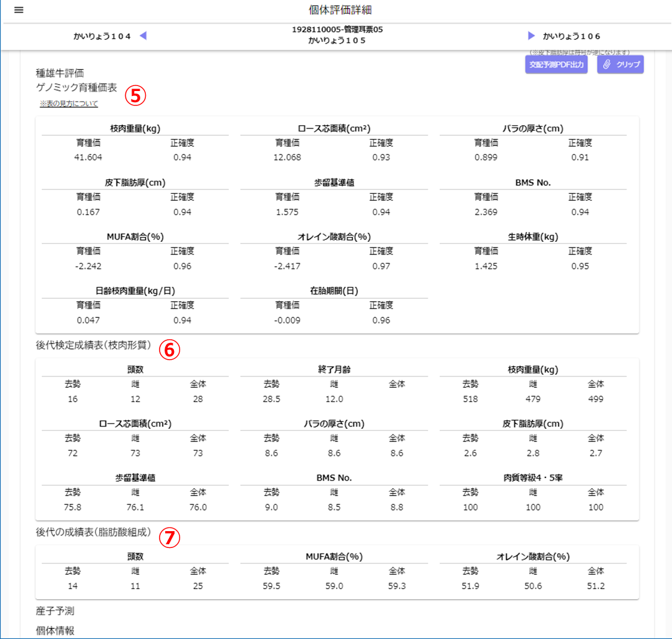Open the hamburger navigation menu
This screenshot has height=639, width=672.
pyautogui.click(x=18, y=9)
